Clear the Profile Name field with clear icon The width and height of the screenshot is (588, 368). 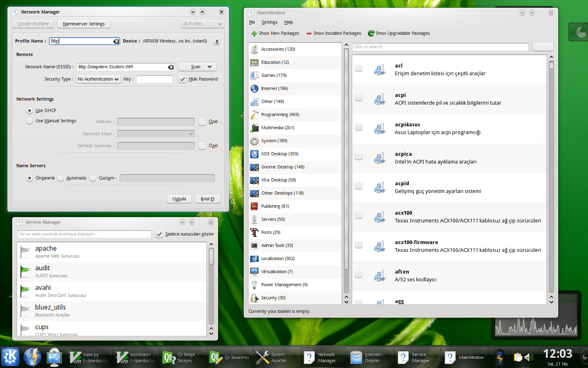[x=116, y=41]
